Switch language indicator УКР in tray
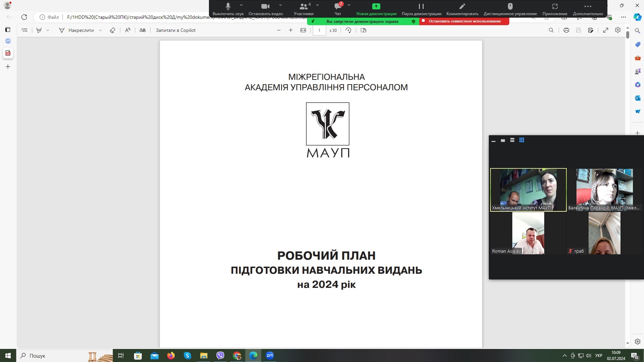The height and width of the screenshot is (362, 644). click(x=598, y=356)
